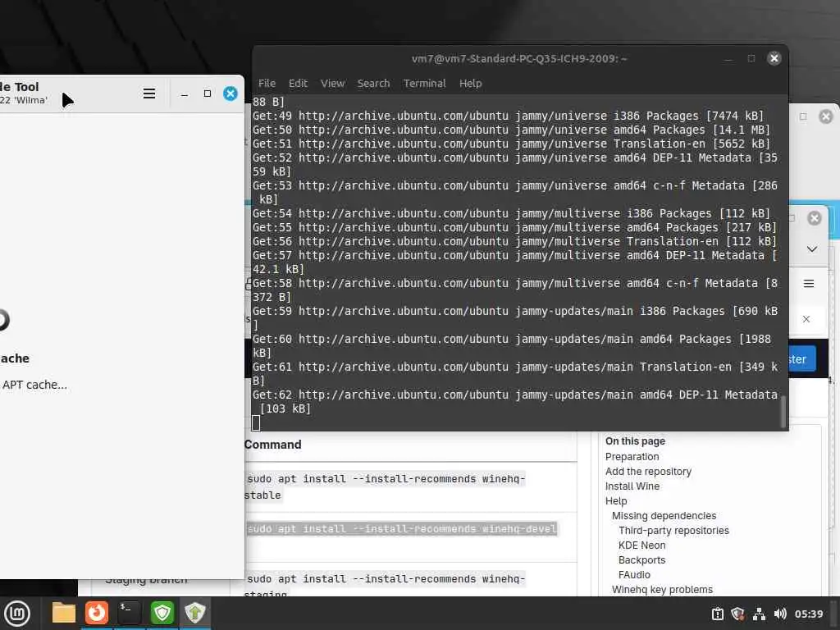Image resolution: width=840 pixels, height=630 pixels.
Task: Open the green shield taskbar application
Action: [162, 613]
